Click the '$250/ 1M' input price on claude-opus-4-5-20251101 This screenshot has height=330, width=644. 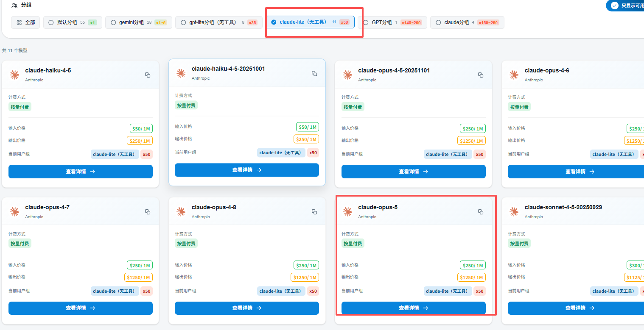473,129
